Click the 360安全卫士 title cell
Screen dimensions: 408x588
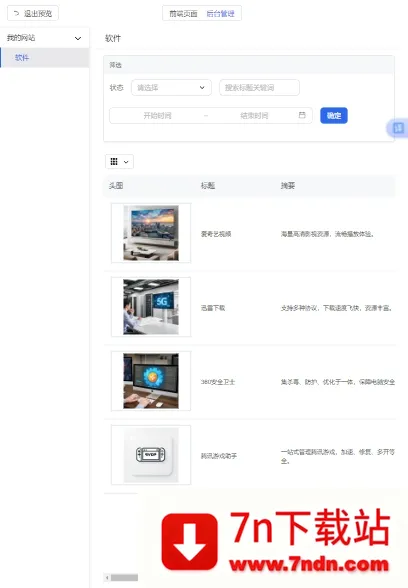pos(218,382)
